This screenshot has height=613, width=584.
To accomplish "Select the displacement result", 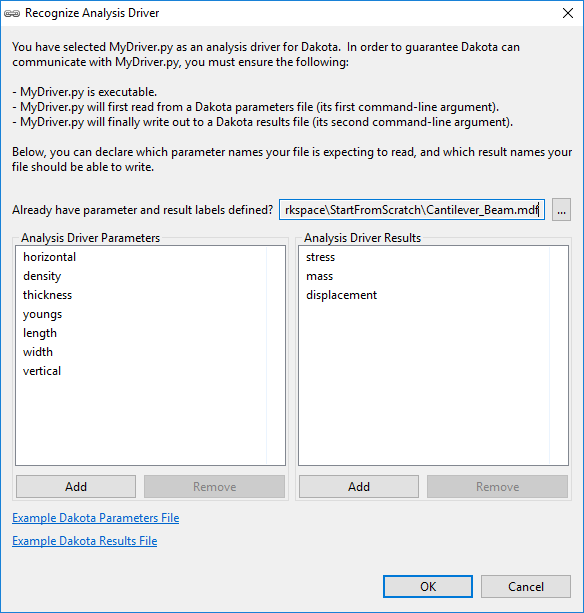I will coord(341,295).
